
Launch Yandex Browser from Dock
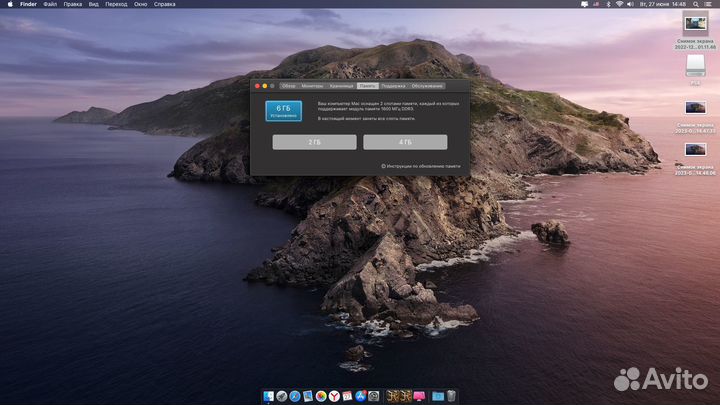click(x=334, y=396)
